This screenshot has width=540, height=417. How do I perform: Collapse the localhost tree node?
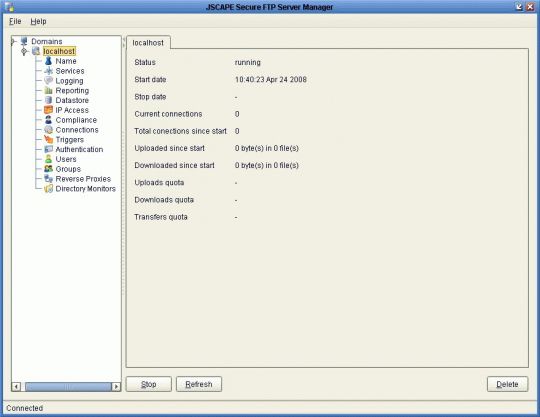pyautogui.click(x=24, y=51)
